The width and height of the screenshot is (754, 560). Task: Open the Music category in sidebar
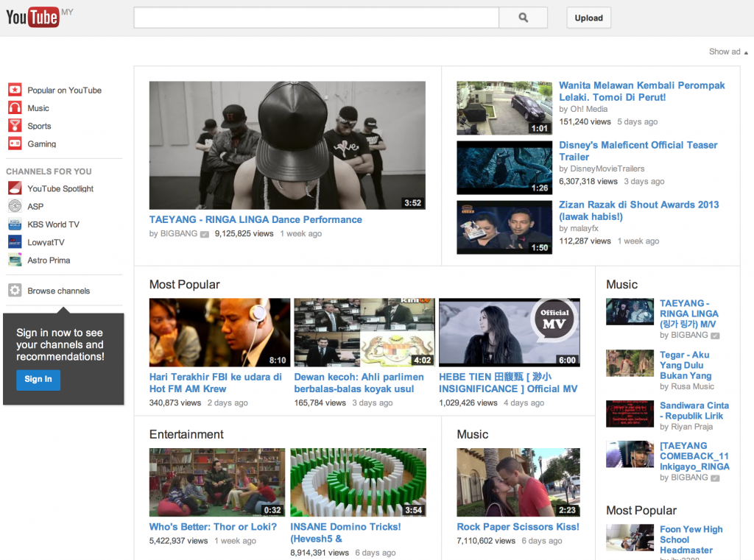38,108
